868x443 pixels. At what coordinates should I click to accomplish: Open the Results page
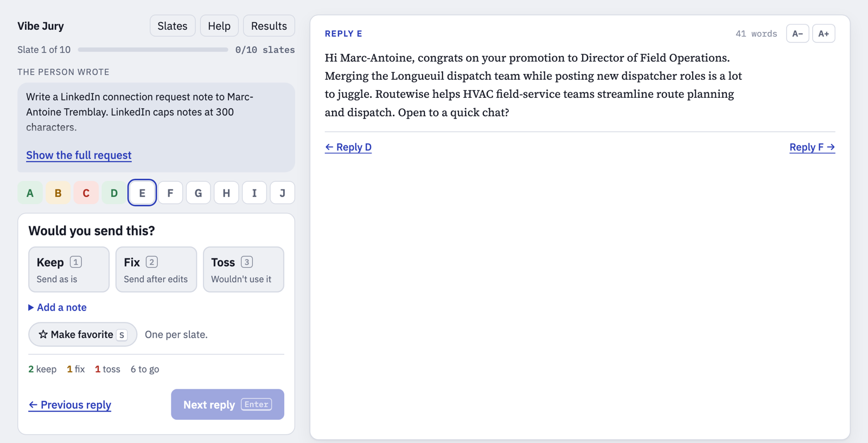point(269,26)
